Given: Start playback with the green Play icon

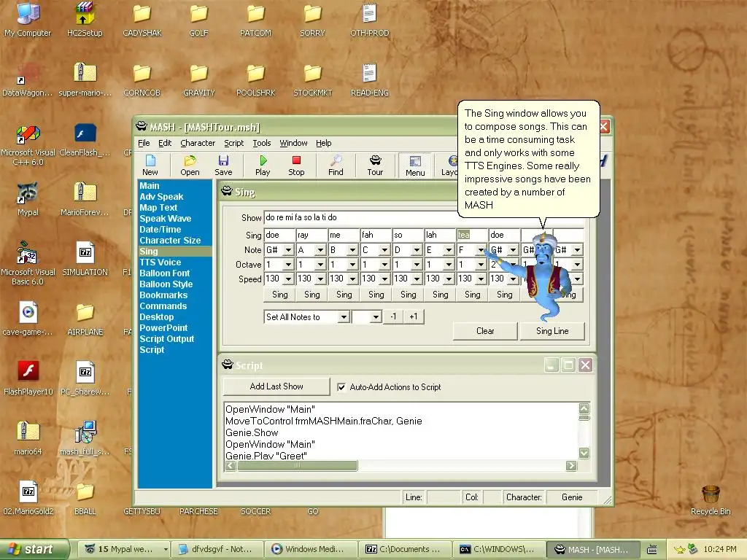Looking at the screenshot, I should [263, 166].
